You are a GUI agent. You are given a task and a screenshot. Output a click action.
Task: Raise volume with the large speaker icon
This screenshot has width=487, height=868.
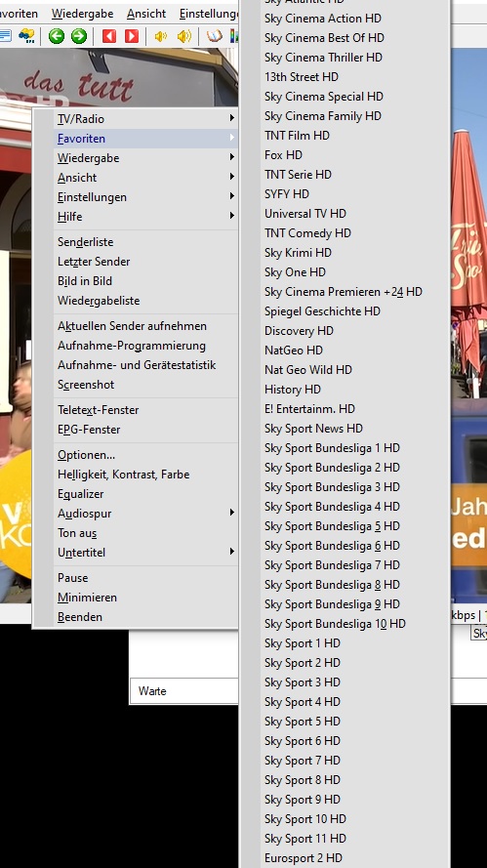tap(183, 36)
